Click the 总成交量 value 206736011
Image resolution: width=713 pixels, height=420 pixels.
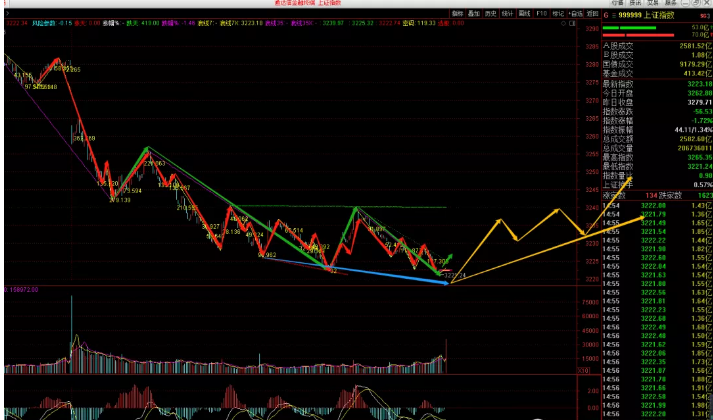coord(694,148)
